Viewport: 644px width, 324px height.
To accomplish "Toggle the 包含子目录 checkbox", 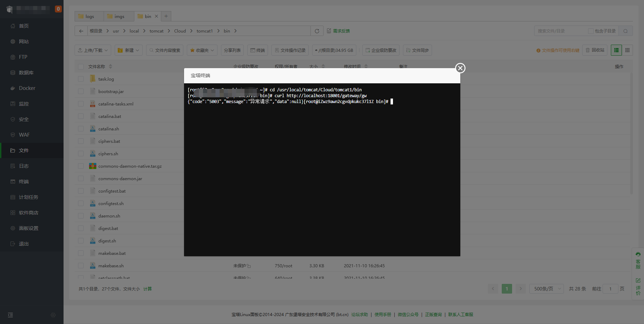I will [x=590, y=31].
